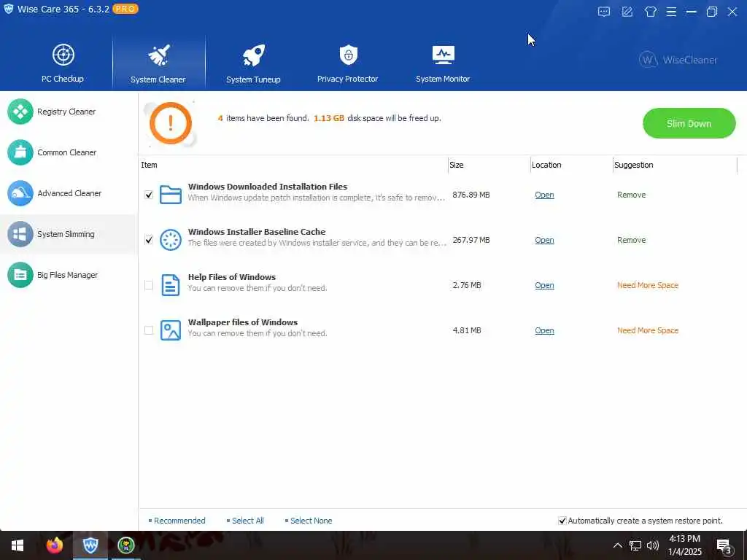Open the PC Checkup section
The width and height of the screenshot is (747, 560).
tap(63, 63)
